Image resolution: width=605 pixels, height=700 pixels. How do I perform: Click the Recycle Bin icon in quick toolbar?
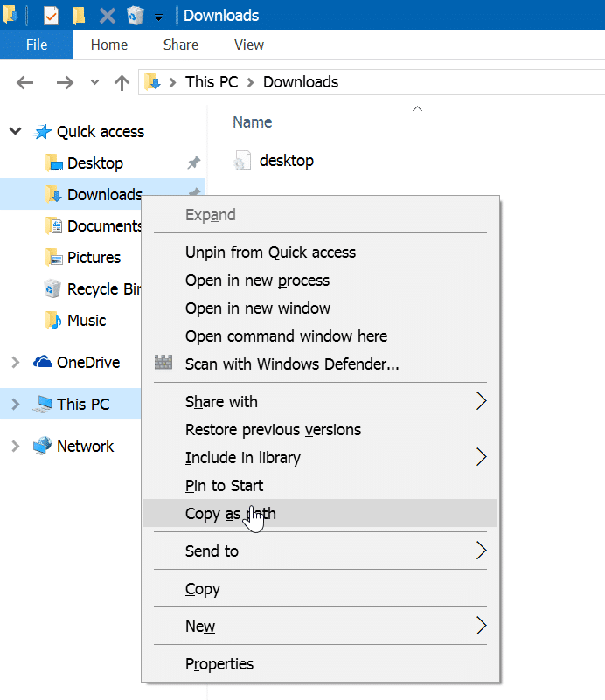(x=136, y=16)
